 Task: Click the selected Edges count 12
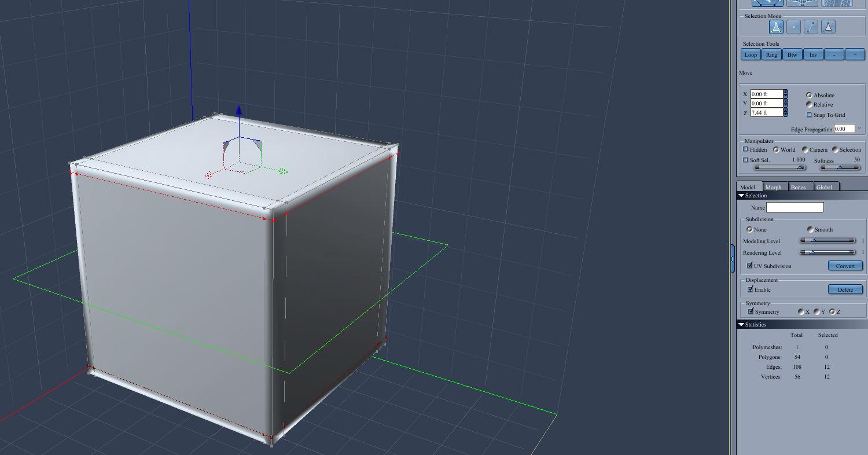click(826, 366)
